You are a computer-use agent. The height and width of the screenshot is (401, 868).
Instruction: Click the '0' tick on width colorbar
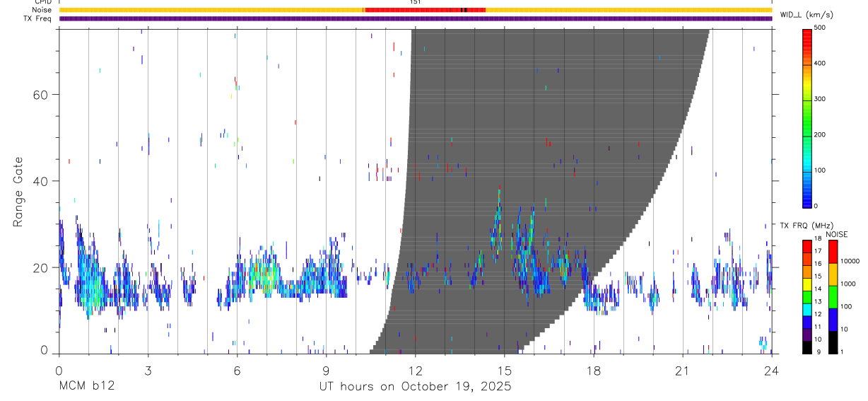click(x=817, y=206)
